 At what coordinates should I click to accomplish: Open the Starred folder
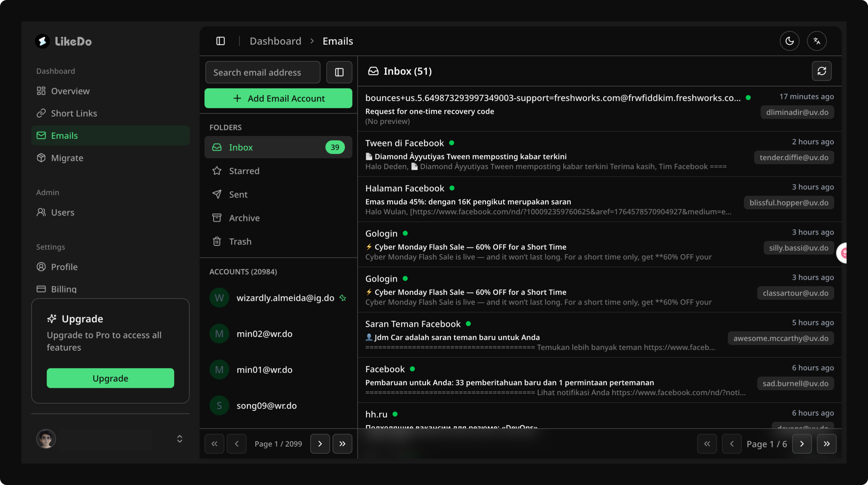click(244, 171)
